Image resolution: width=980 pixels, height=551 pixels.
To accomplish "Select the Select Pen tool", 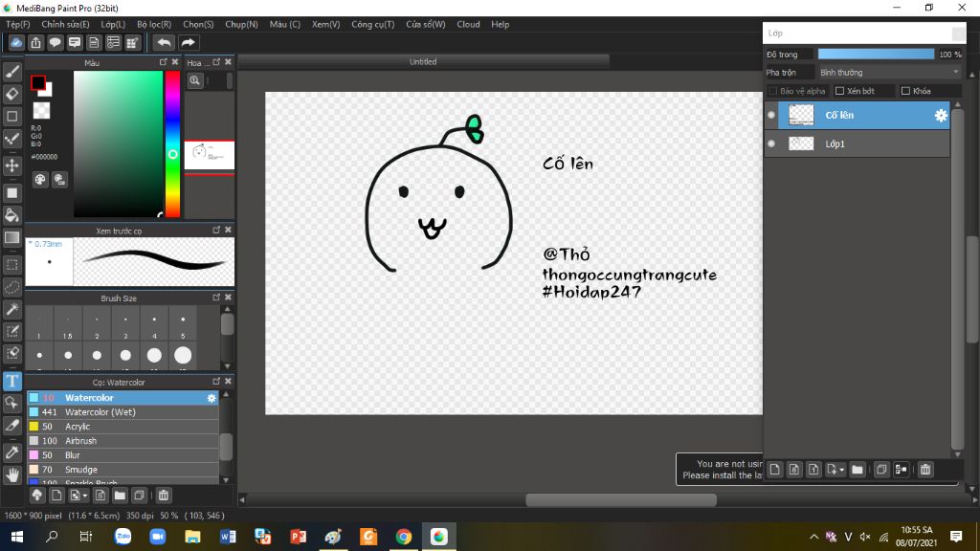I will coord(11,331).
